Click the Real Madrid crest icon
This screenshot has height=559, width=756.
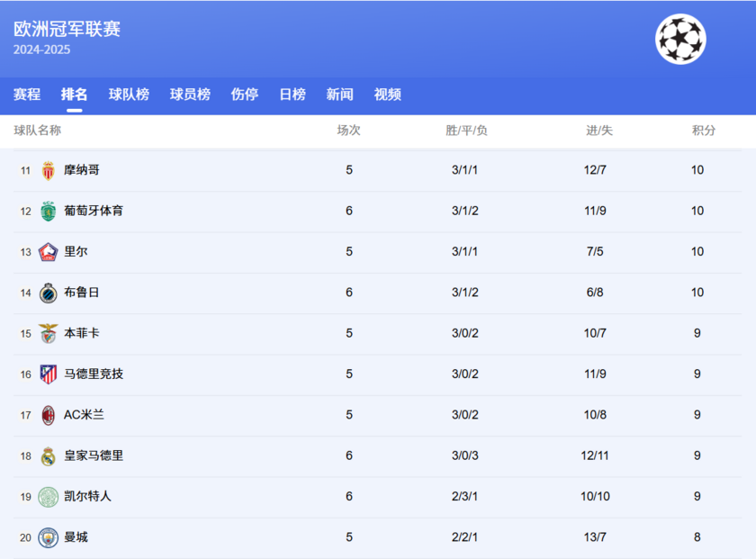pyautogui.click(x=49, y=455)
